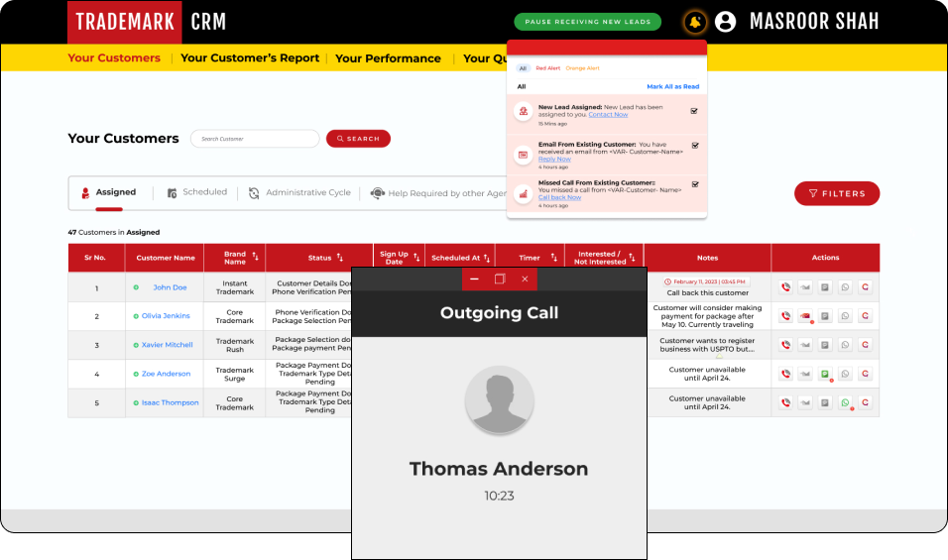
Task: Select the Red Alert notification filter
Action: point(547,68)
